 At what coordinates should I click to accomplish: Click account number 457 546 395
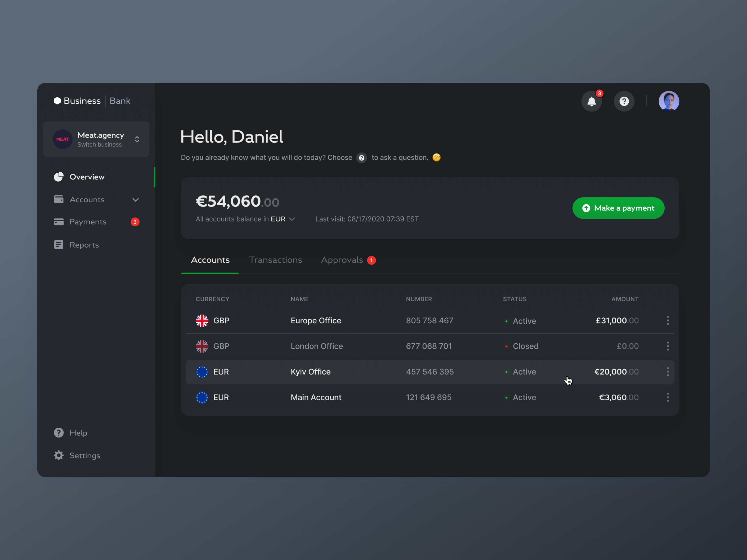tap(430, 372)
